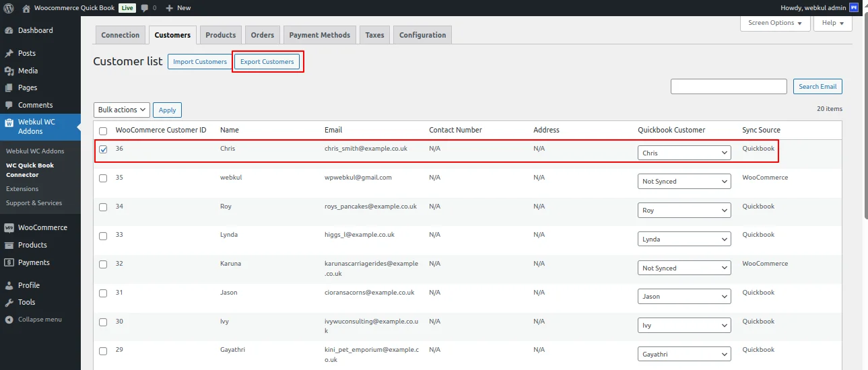Select the checkbox for customer Karuna

point(103,264)
